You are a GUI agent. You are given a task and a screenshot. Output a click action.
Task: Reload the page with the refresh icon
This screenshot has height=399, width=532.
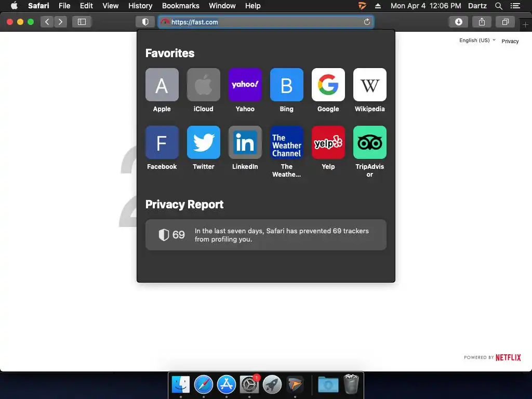click(x=367, y=22)
